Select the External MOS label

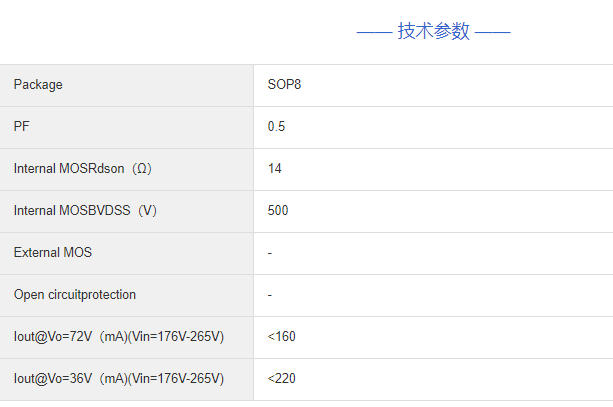pyautogui.click(x=52, y=253)
